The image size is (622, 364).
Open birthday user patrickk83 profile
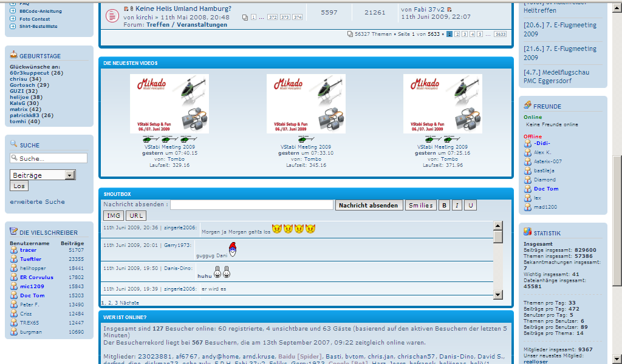point(24,115)
